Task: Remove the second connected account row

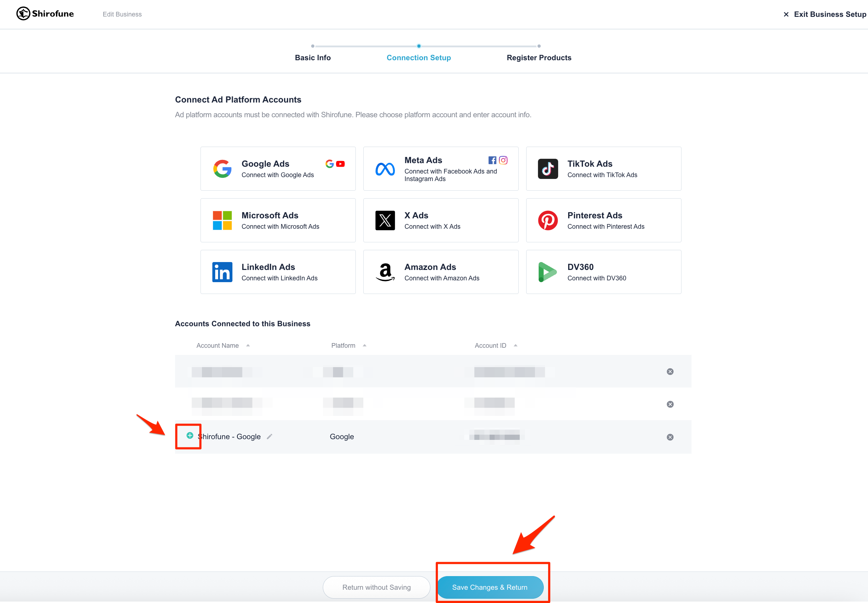Action: pos(670,405)
